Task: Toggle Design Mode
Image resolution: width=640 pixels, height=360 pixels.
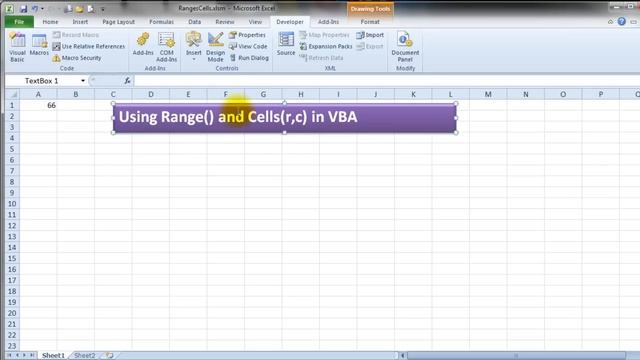Action: 216,47
